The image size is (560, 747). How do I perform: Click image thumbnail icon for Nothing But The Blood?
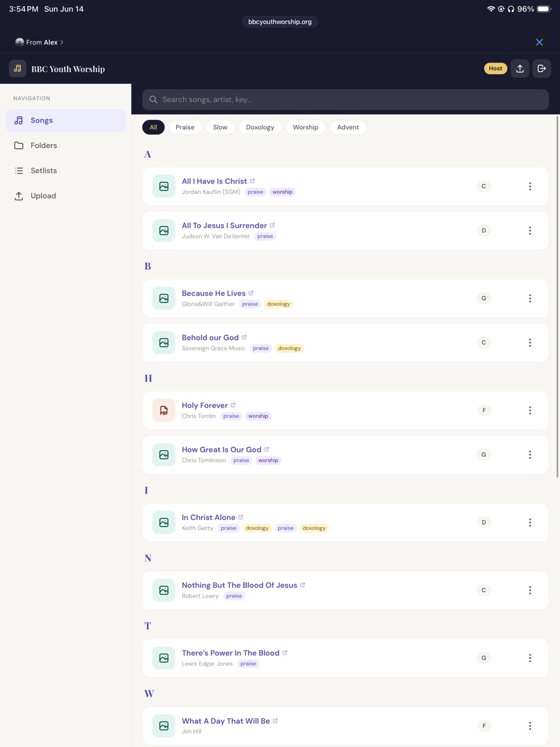pos(164,590)
